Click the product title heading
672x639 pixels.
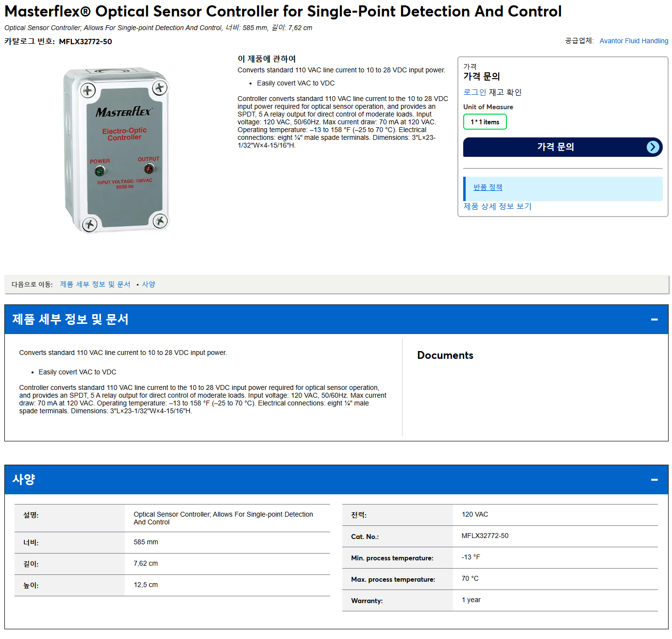click(283, 11)
